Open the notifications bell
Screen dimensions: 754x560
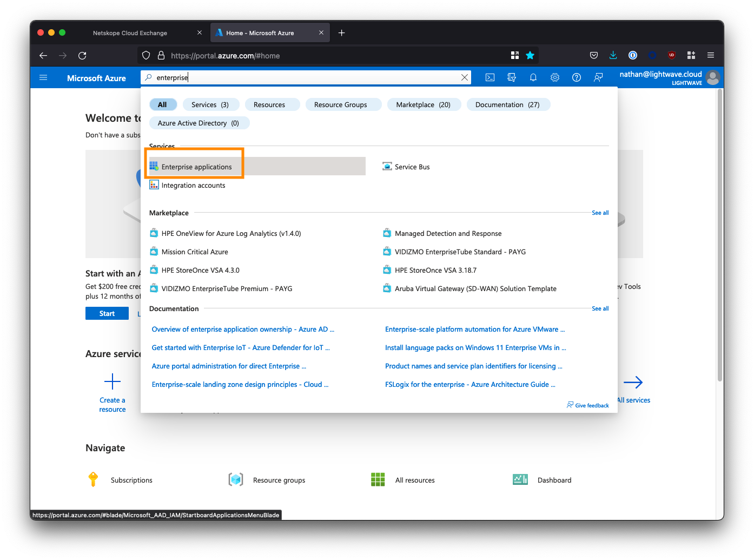(533, 77)
